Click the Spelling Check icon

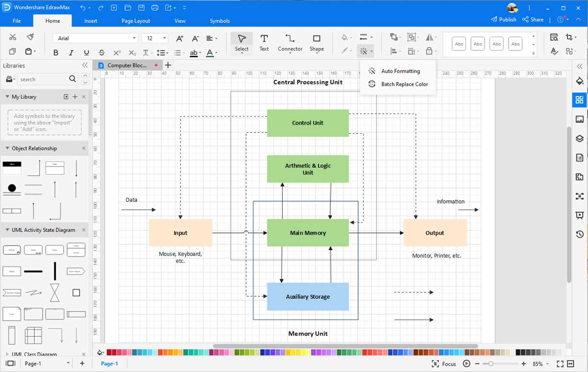(554, 51)
